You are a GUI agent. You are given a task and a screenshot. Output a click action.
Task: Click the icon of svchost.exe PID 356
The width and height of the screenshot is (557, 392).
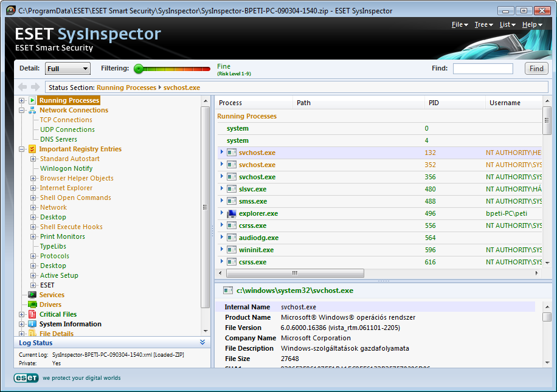click(x=232, y=177)
